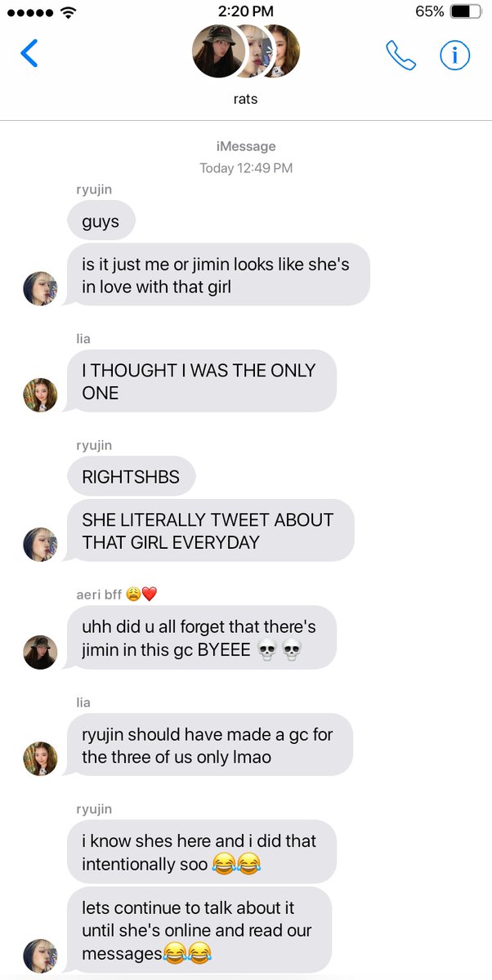Tap the Wi-Fi icon in status bar
Screen dimensions: 492x980
tap(67, 11)
